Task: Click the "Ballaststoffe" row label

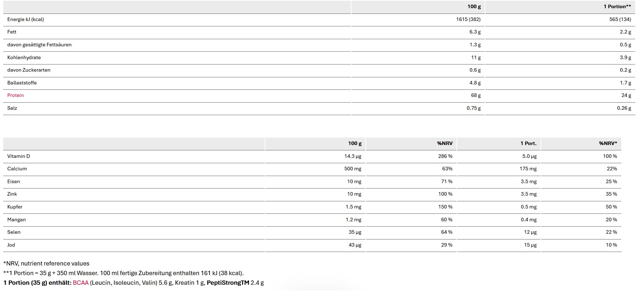Action: tap(22, 83)
